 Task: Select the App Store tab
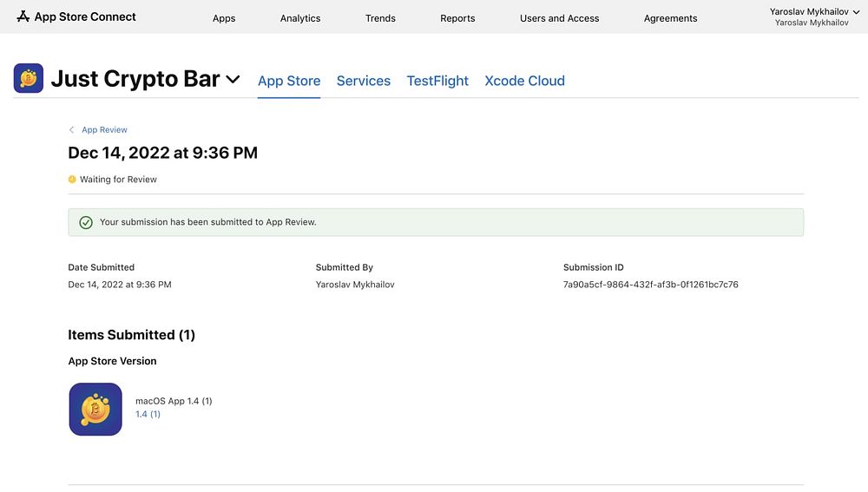pos(289,81)
